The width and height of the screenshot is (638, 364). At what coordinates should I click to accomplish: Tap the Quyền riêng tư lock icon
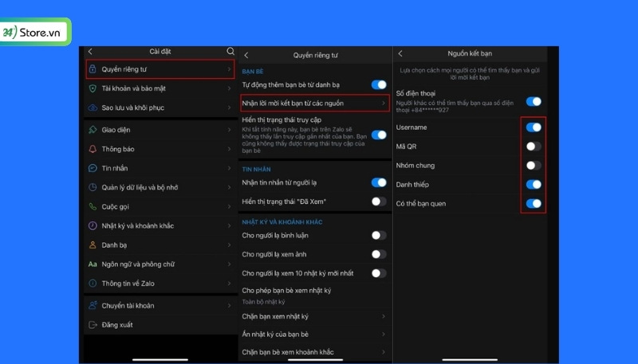93,69
